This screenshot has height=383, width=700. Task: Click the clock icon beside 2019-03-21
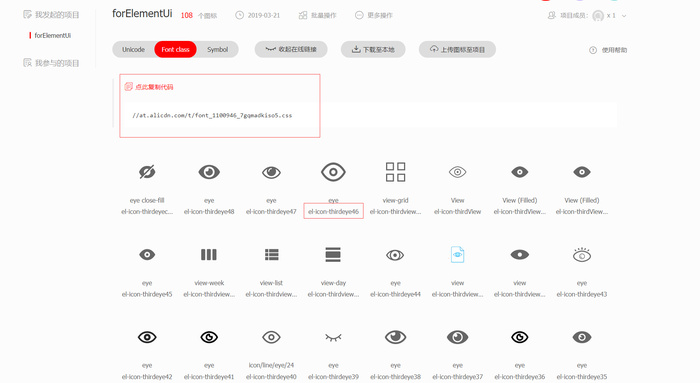coord(240,15)
